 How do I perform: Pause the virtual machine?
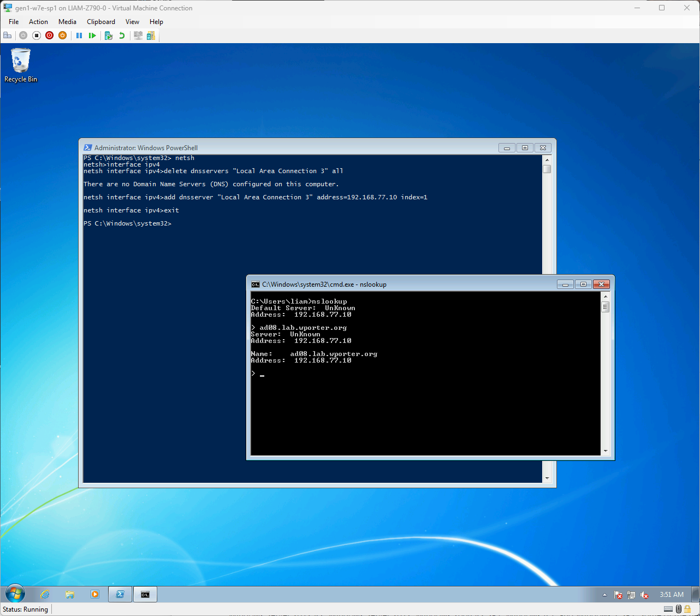point(79,35)
